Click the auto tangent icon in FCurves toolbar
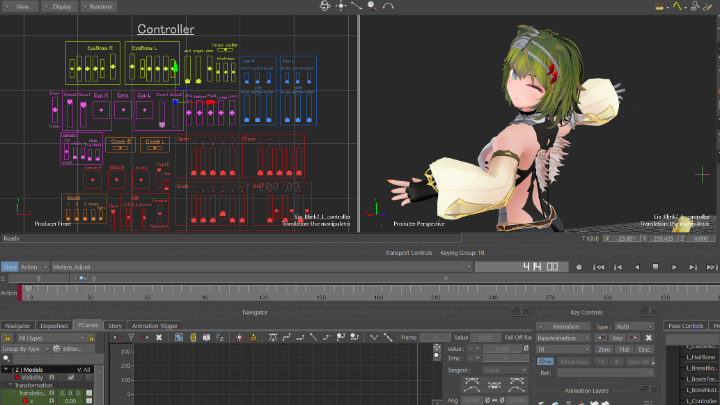720x405 pixels. 272,338
